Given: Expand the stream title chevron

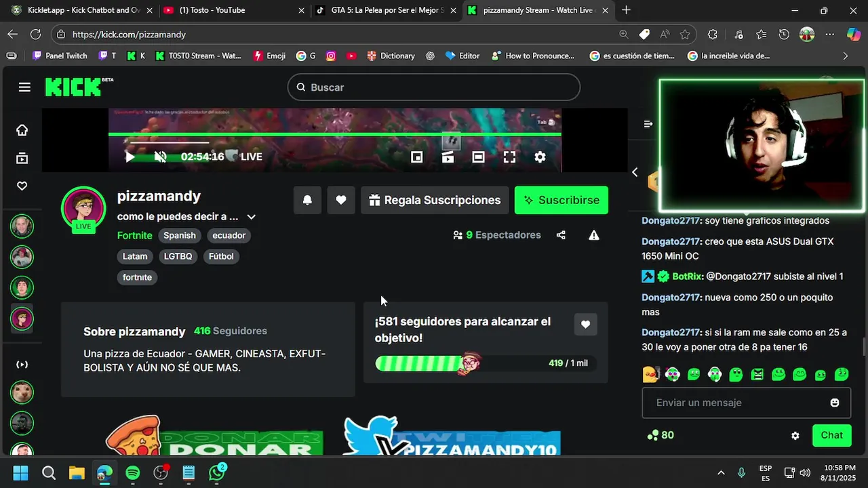Looking at the screenshot, I should tap(251, 217).
